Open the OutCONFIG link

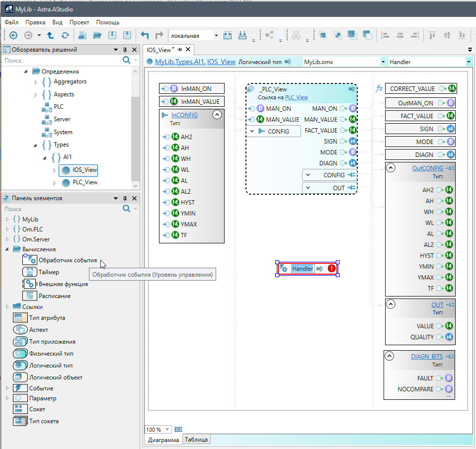pyautogui.click(x=427, y=168)
